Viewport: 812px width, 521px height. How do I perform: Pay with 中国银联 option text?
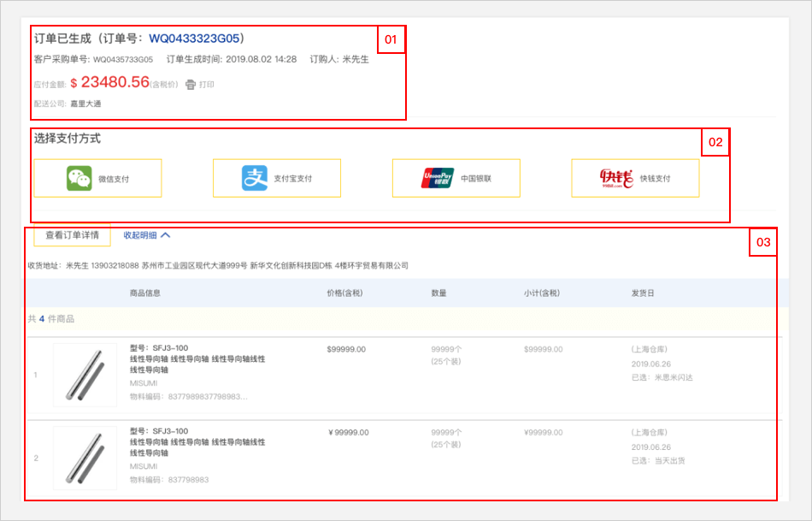click(x=476, y=179)
